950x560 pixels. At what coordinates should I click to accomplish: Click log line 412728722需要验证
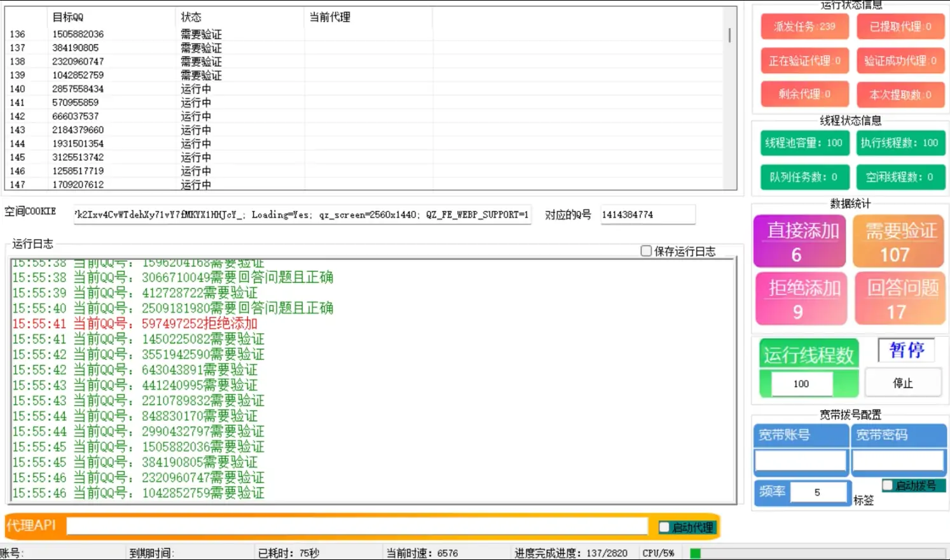(135, 293)
